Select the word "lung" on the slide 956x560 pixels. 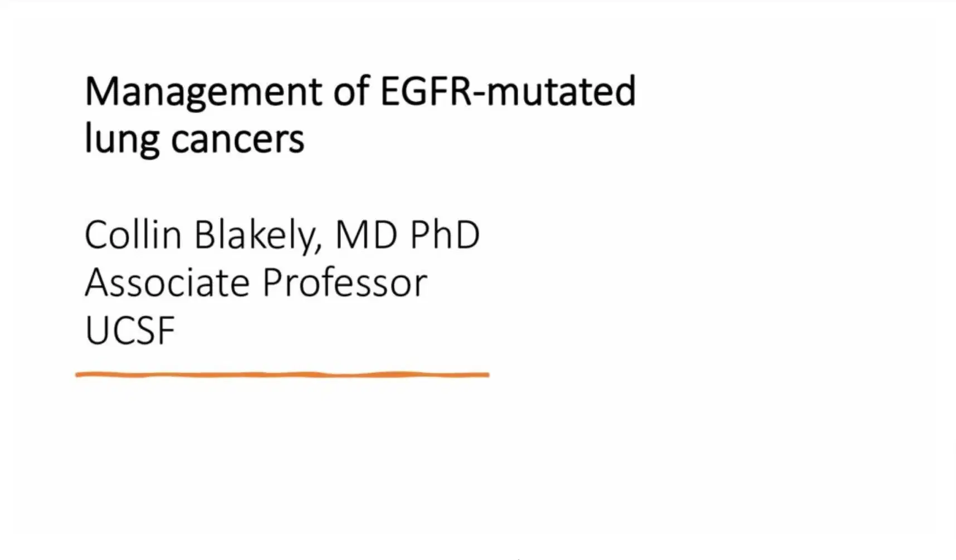point(122,139)
